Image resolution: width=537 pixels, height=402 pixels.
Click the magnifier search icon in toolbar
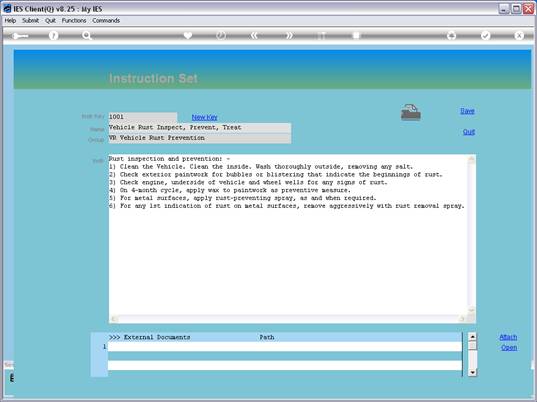coord(87,35)
